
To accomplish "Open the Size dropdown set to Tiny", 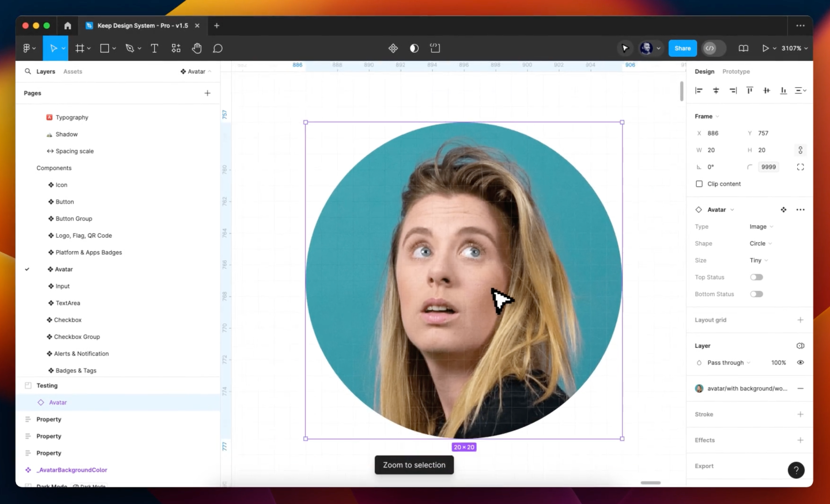I will 758,260.
